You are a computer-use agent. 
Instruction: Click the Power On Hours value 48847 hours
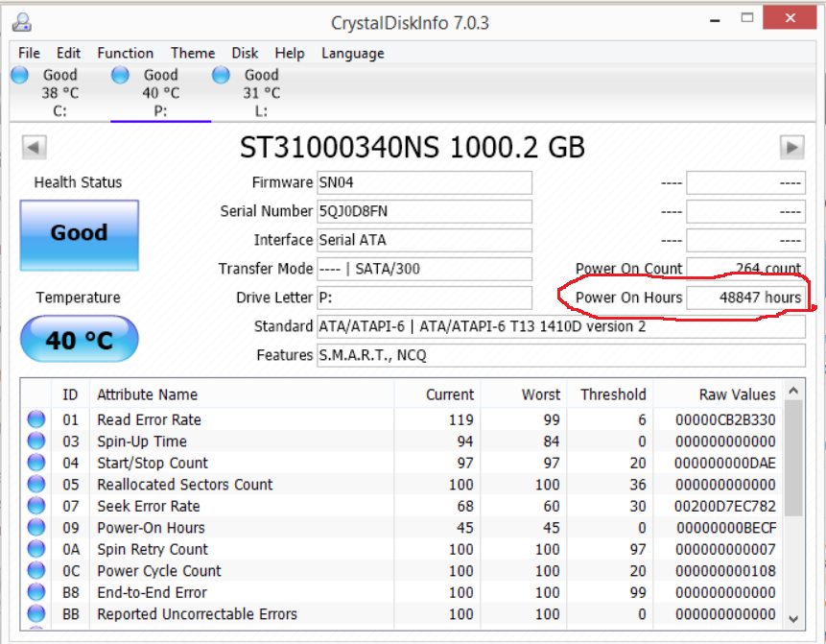point(746,298)
